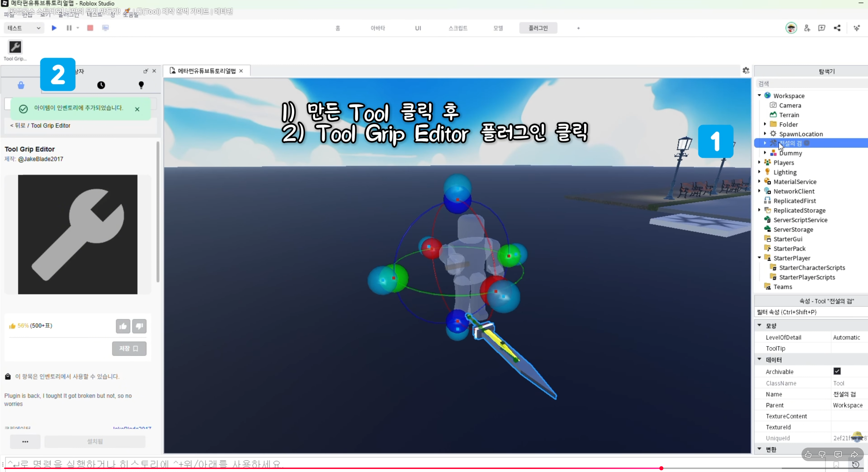Click the save bookmark button

pyautogui.click(x=129, y=349)
